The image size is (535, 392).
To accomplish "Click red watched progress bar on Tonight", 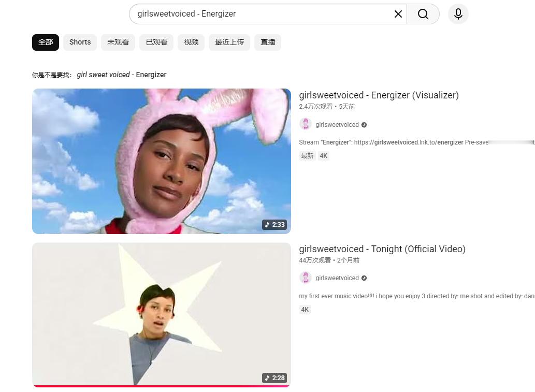I will tap(162, 386).
